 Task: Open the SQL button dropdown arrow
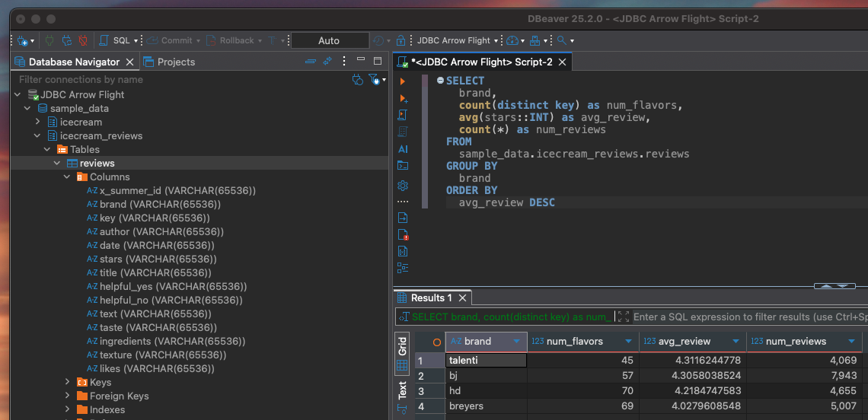136,41
